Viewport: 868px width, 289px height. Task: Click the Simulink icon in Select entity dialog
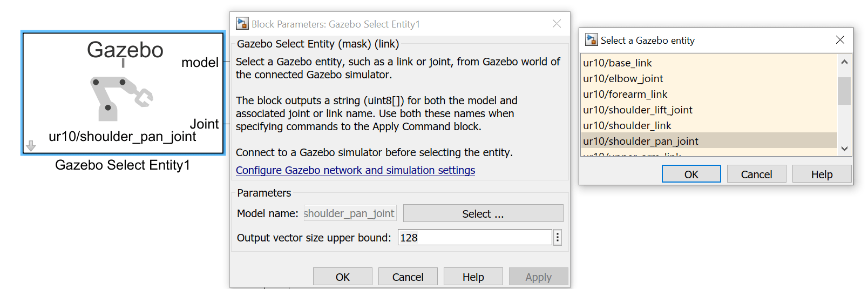coord(592,40)
